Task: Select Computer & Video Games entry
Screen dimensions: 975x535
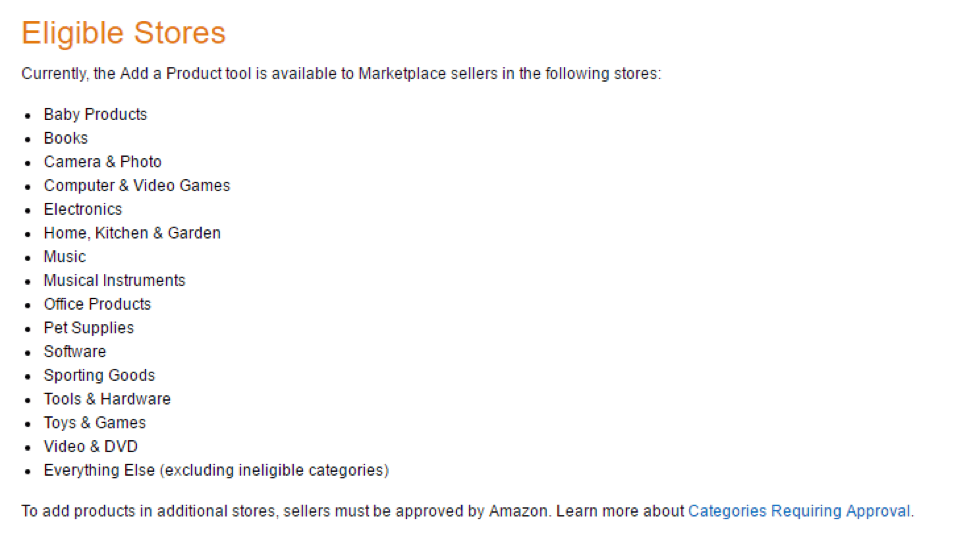Action: pos(137,185)
